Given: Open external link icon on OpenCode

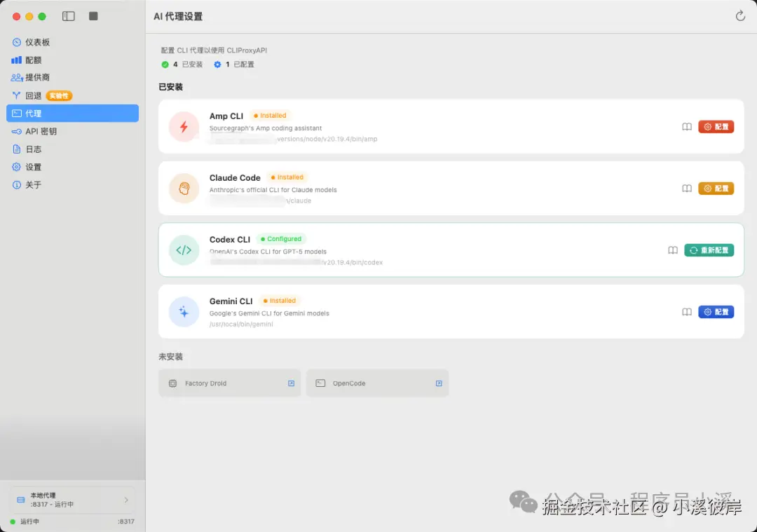Looking at the screenshot, I should [x=439, y=383].
